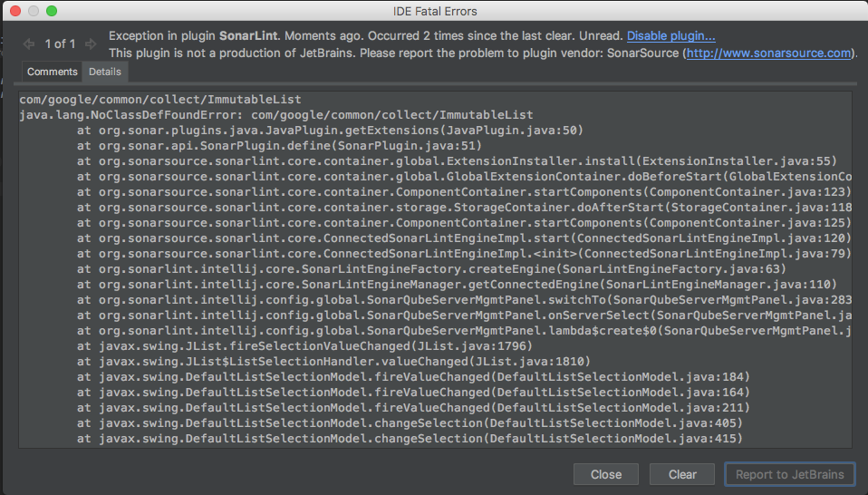The height and width of the screenshot is (495, 868).
Task: Click the NoClassDefFoundError line in stack trace
Action: click(276, 115)
